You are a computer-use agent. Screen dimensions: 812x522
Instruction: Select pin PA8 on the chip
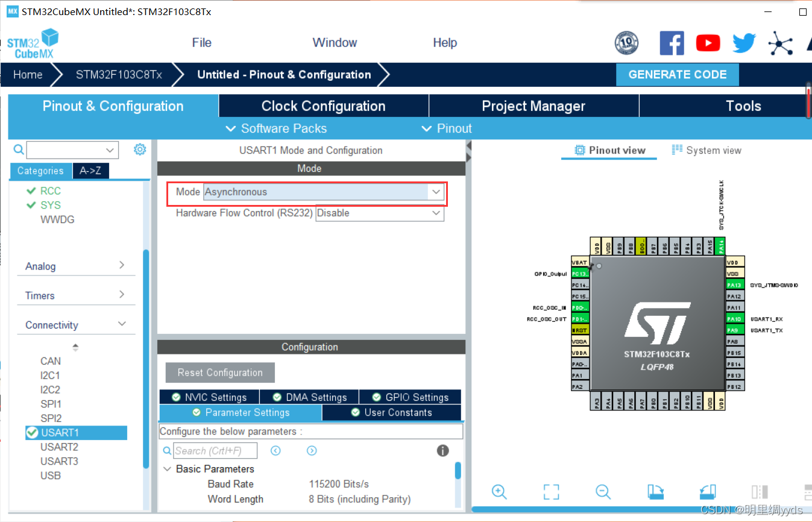735,341
